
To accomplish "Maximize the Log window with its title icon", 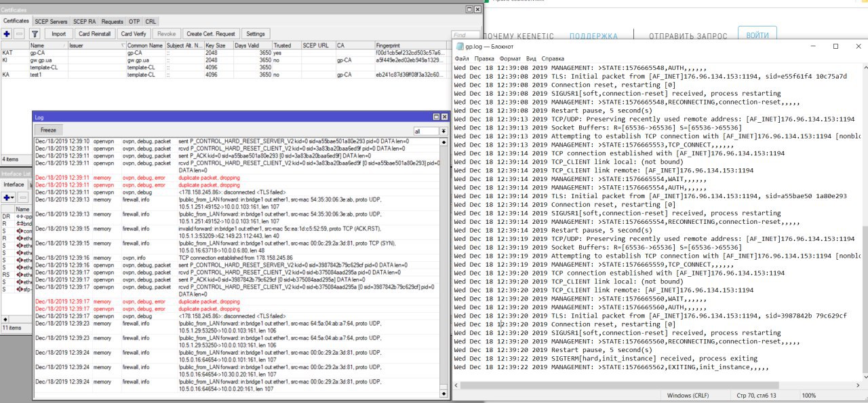I will (x=435, y=117).
